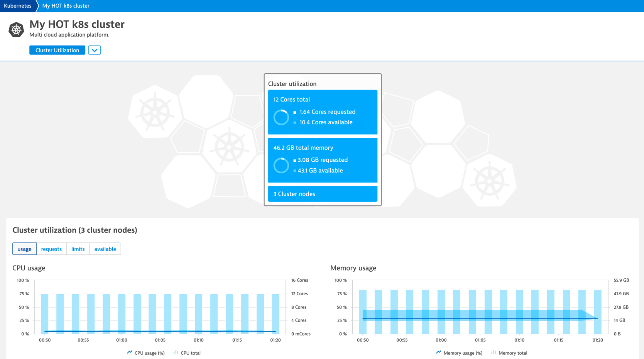This screenshot has width=644, height=359.
Task: Click the 43.1 GB available text
Action: [320, 170]
